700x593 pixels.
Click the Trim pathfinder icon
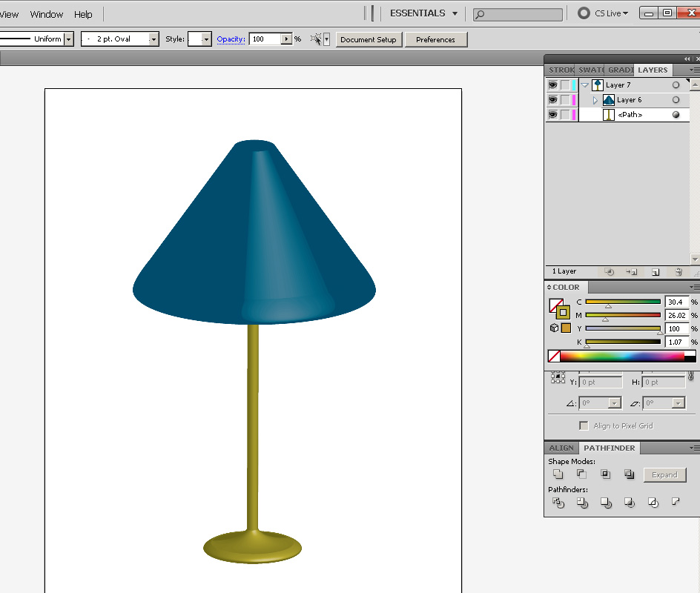pos(582,503)
